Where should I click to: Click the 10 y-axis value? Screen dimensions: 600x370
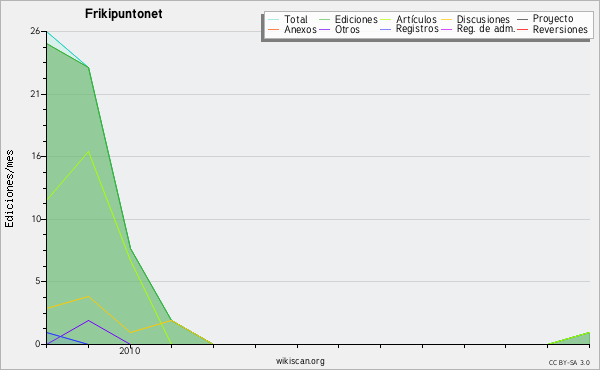36,219
